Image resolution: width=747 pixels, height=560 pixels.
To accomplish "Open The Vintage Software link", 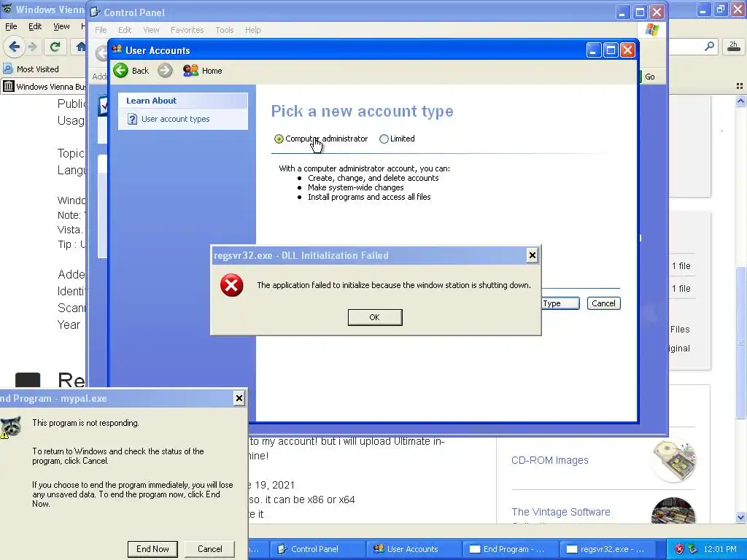I will 560,512.
